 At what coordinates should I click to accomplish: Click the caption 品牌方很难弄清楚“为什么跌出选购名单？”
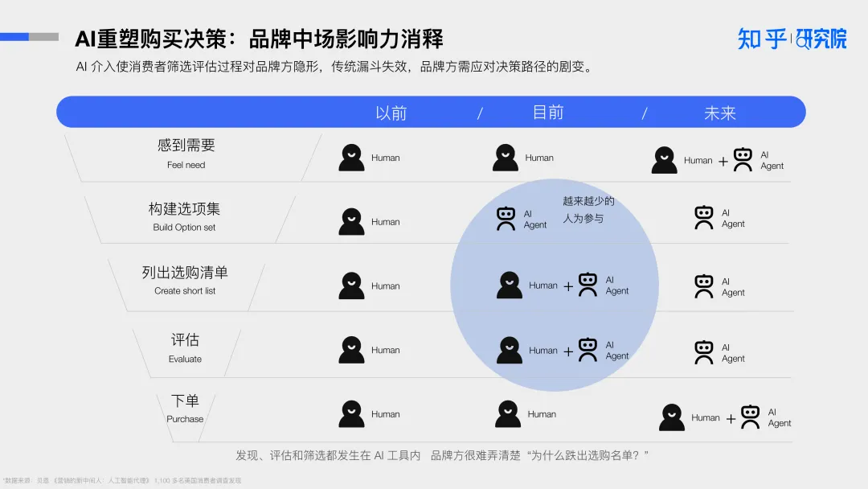tap(540, 455)
